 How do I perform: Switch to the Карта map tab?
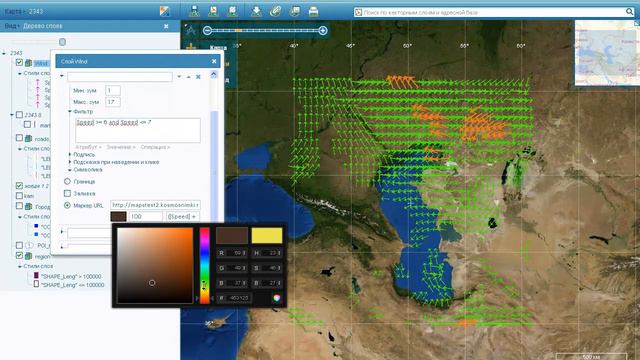(x=218, y=48)
